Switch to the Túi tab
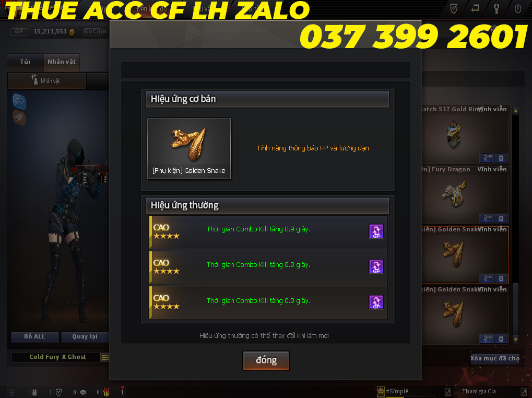The image size is (532, 398). click(x=25, y=62)
